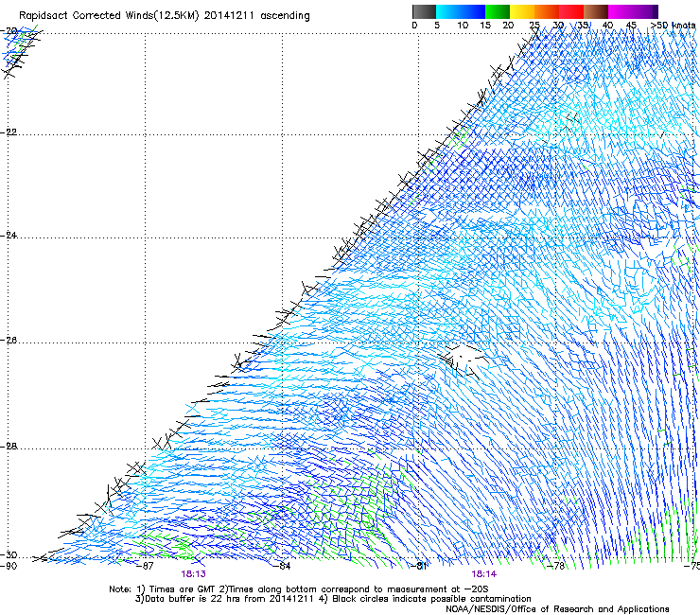
Task: Click the brown 35-40 knots legend swatch
Action: 596,11
